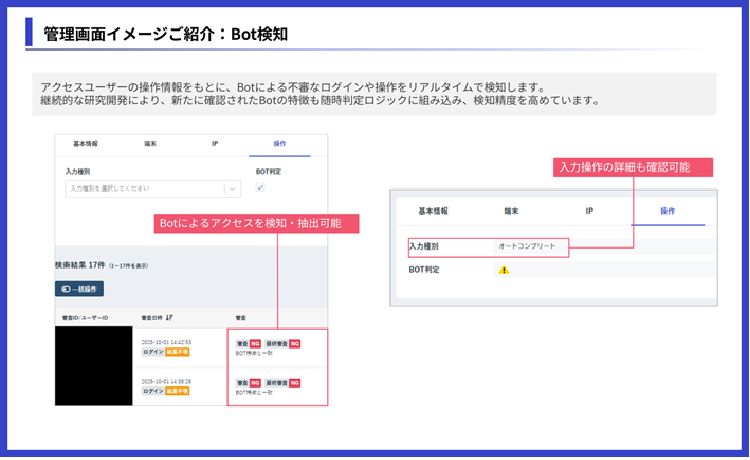
Task: Toggle the BOT判定 checkbox in filter panel
Action: 260,187
